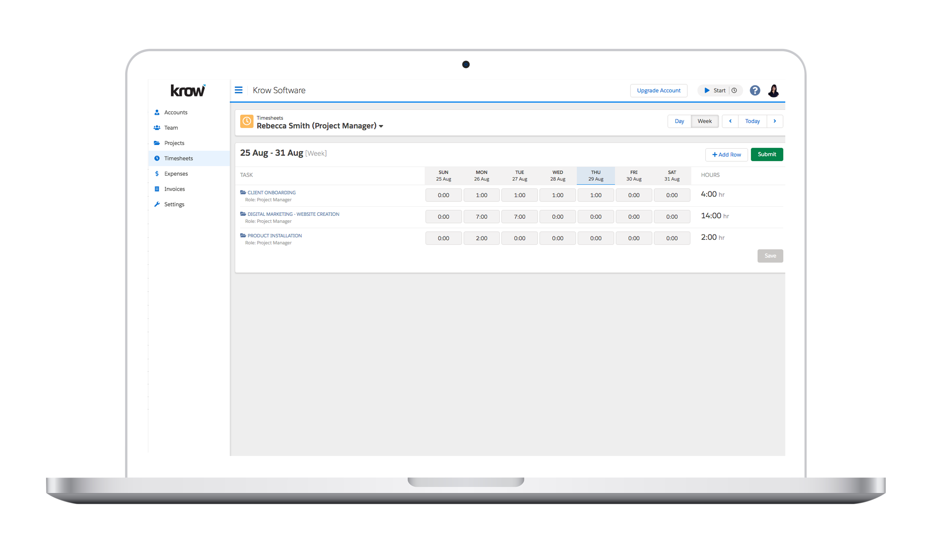The width and height of the screenshot is (932, 560).
Task: Click the Add Row button
Action: coord(726,155)
